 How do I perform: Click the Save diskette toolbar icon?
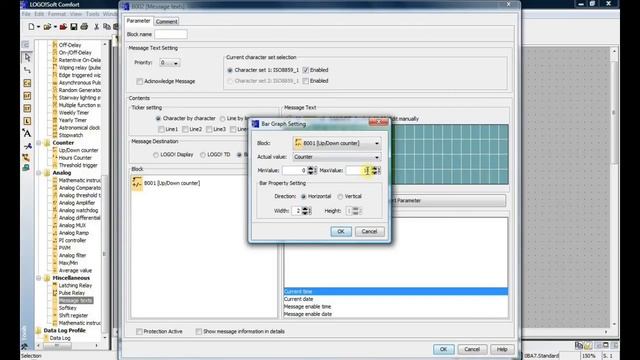click(x=73, y=27)
